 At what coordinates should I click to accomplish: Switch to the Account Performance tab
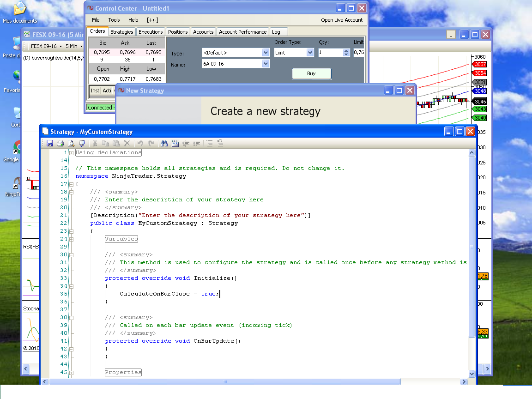[243, 32]
